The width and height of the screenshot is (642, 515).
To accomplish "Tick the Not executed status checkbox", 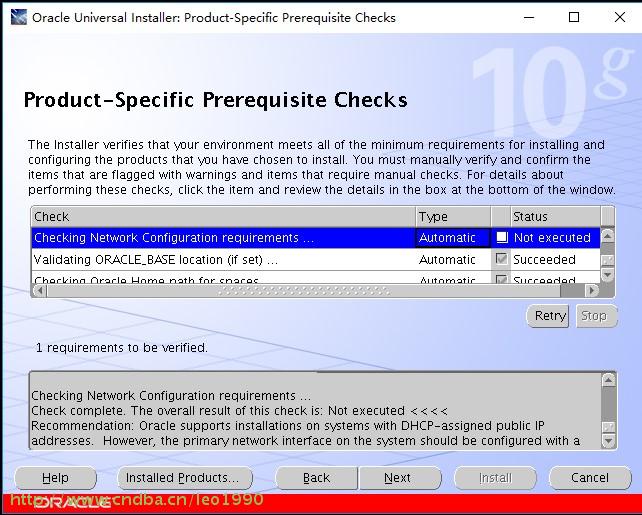I will click(502, 237).
